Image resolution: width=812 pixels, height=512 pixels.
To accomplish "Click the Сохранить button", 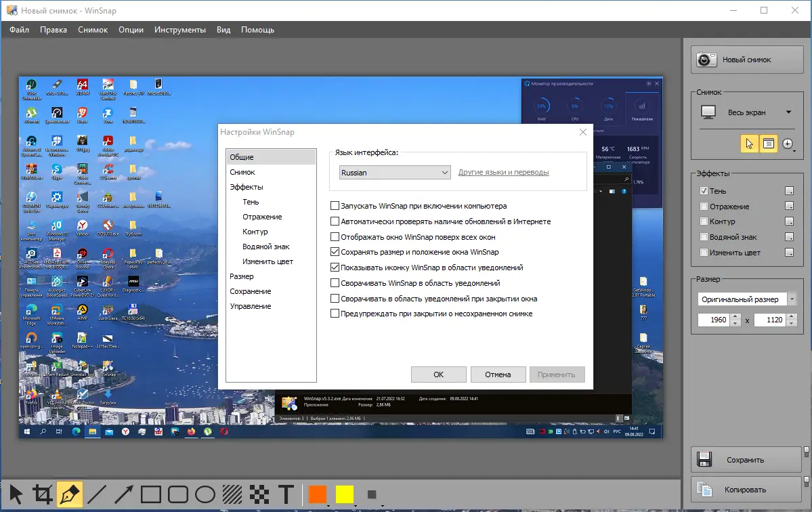I will pos(746,460).
